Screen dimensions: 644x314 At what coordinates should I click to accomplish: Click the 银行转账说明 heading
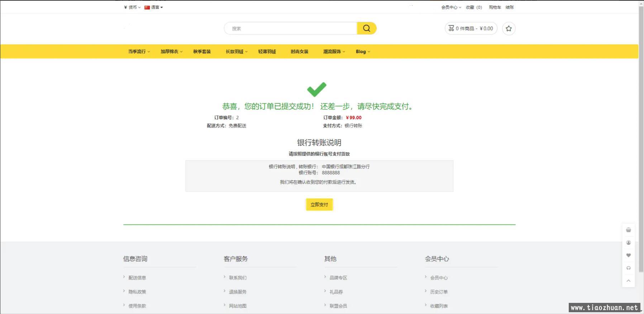pos(319,142)
